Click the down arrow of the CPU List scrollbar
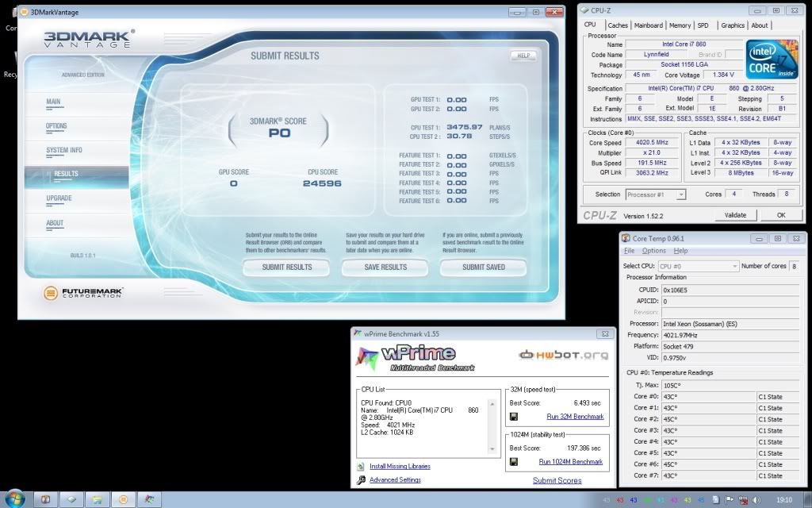The image size is (812, 508). (x=492, y=449)
